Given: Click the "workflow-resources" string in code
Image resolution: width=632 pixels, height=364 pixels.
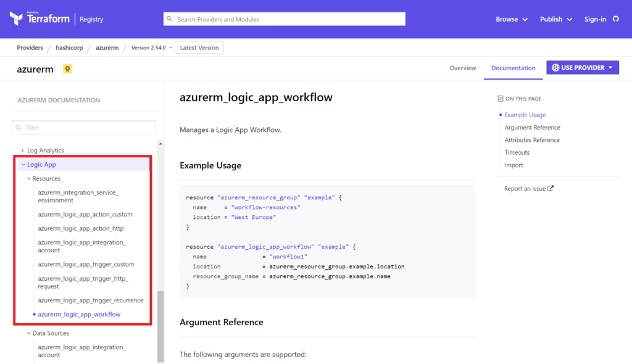Looking at the screenshot, I should [x=265, y=207].
